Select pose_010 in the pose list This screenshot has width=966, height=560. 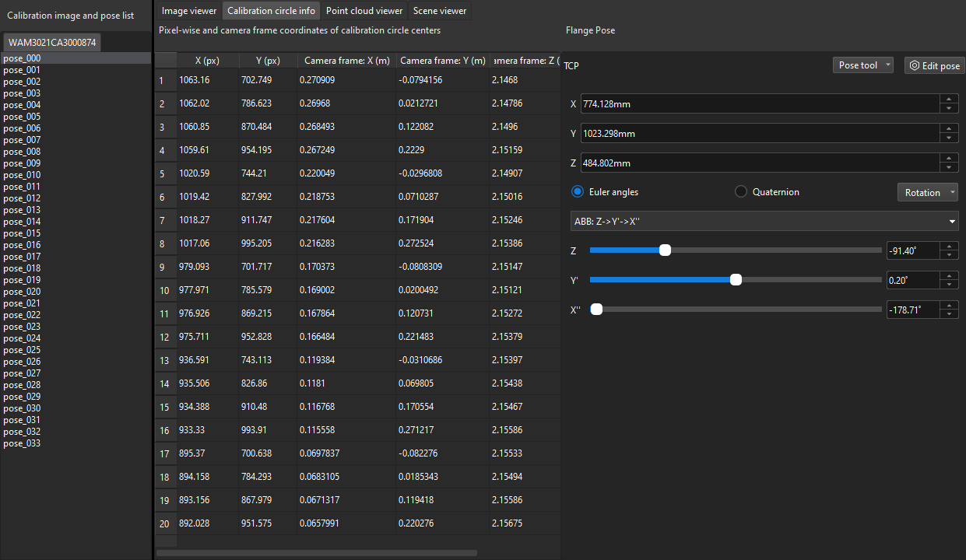click(x=21, y=175)
